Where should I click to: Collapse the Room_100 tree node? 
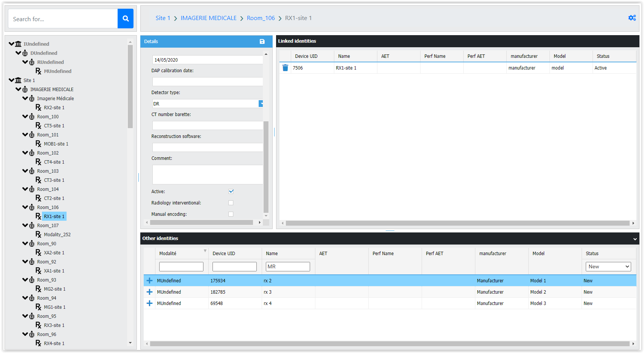point(25,117)
